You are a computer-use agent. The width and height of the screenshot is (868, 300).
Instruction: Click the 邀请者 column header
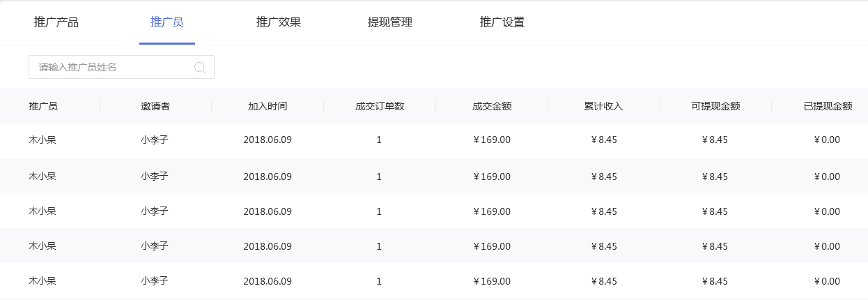pos(155,107)
